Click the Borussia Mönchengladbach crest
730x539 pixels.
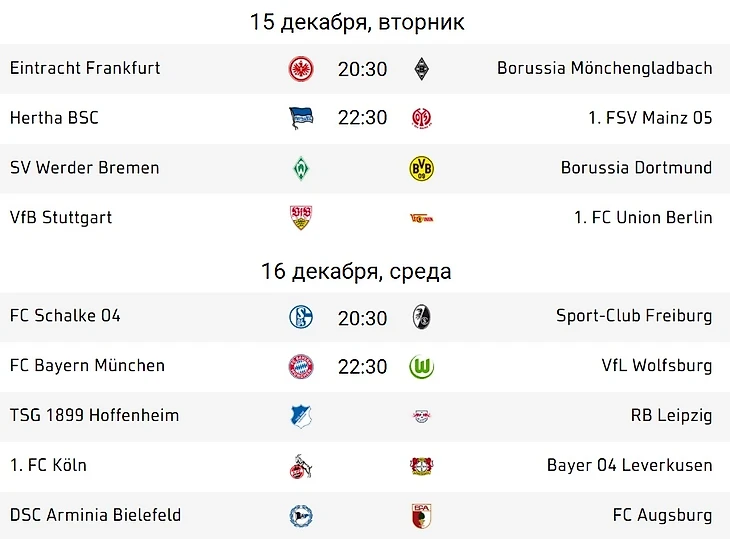coord(421,69)
